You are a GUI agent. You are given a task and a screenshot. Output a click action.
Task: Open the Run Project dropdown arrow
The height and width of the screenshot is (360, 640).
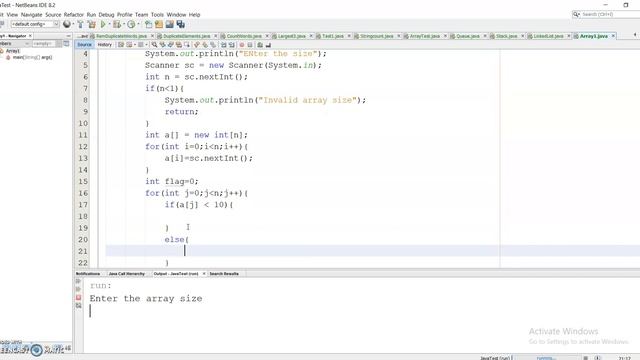pos(109,24)
